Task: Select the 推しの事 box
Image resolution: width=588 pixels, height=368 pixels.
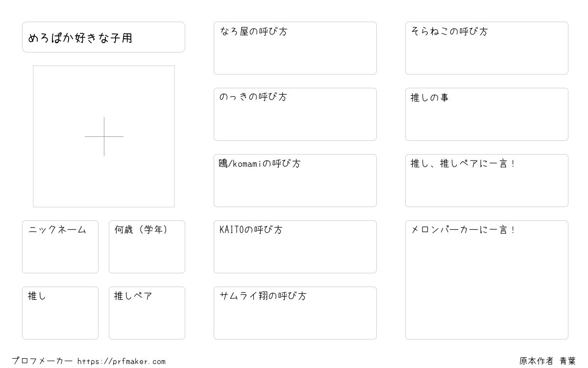Action: click(487, 114)
